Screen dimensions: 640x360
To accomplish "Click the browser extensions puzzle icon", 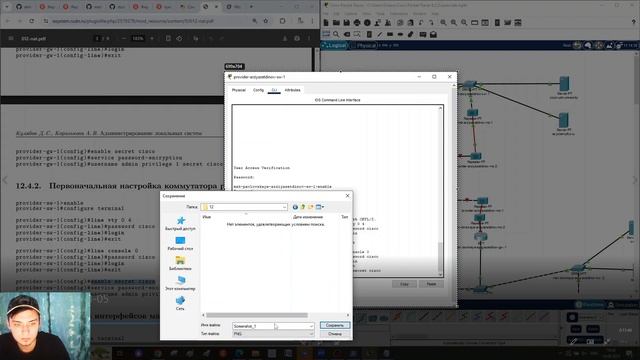I will (282, 20).
